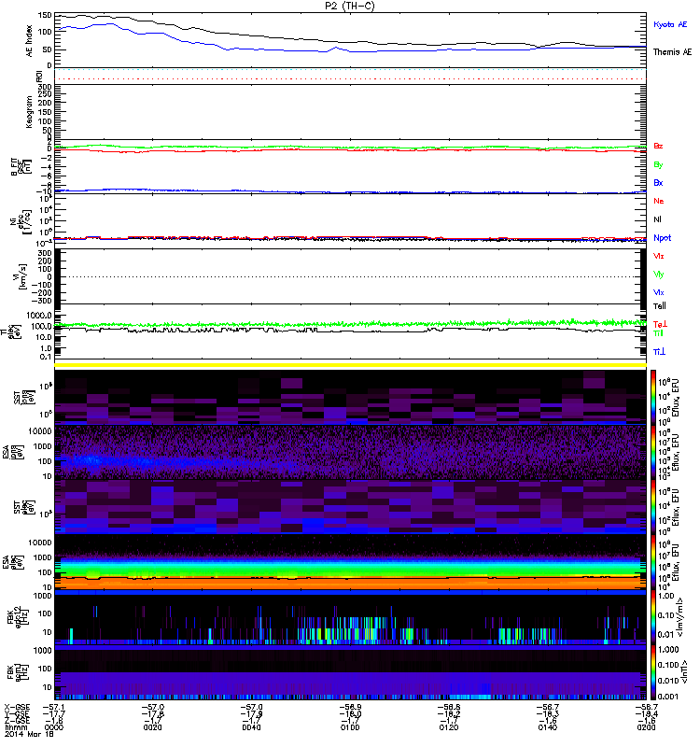This screenshot has height=747, width=700.
Task: Click the SST ions Eflux color bar
Action: pyautogui.click(x=654, y=398)
